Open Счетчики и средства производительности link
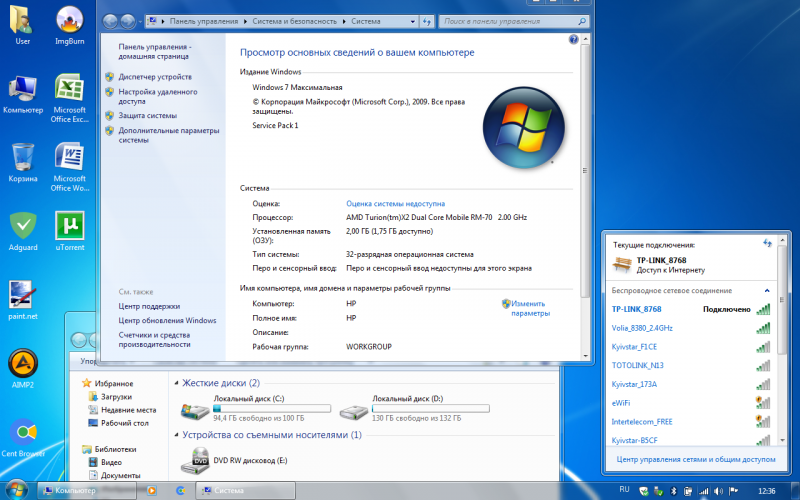Screen dimensions: 800x500 pyautogui.click(x=155, y=340)
